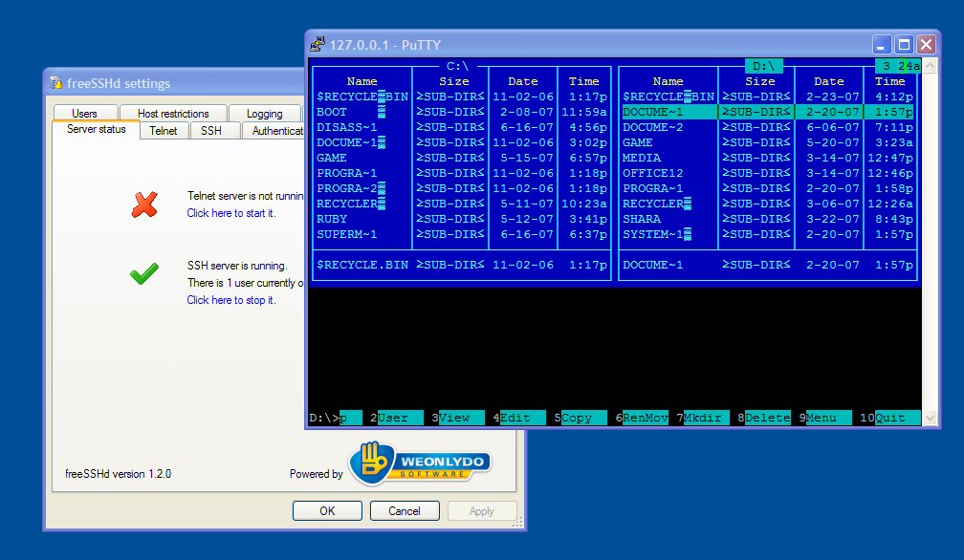Close the PuTTY window
This screenshot has height=560, width=964.
[x=926, y=44]
